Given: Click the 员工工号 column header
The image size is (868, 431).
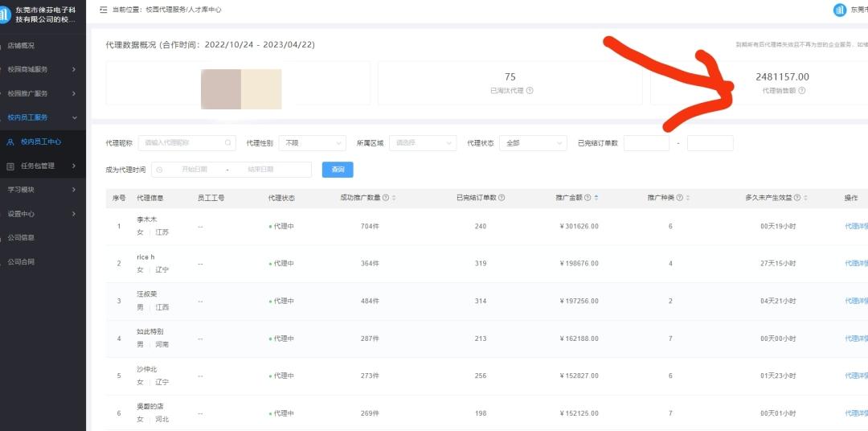Looking at the screenshot, I should coord(211,198).
